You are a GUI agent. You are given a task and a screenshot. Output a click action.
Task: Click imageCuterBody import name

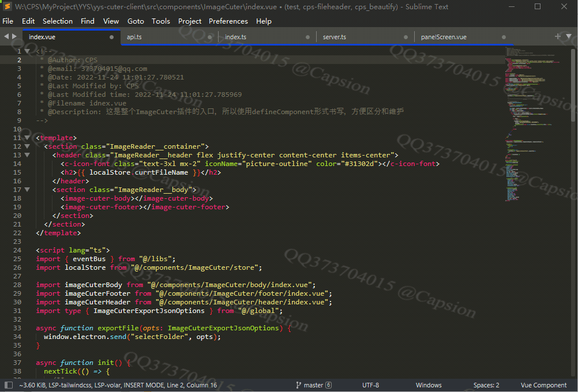[93, 285]
